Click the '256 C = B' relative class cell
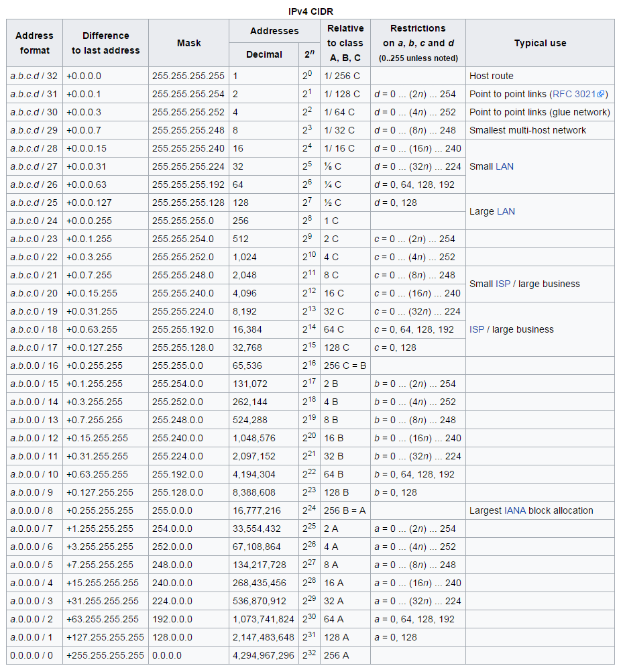621x672 pixels. [345, 366]
